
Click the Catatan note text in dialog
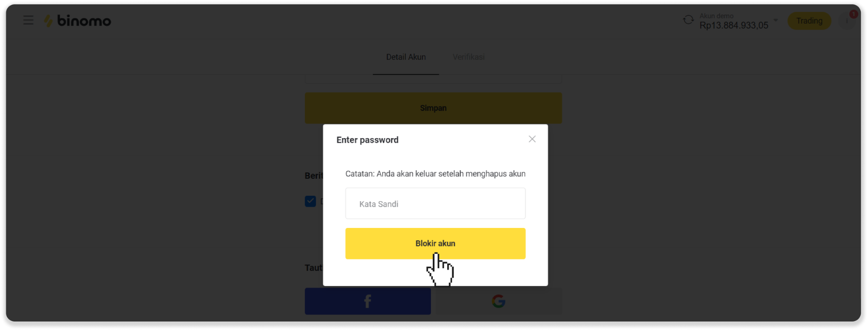click(x=435, y=174)
